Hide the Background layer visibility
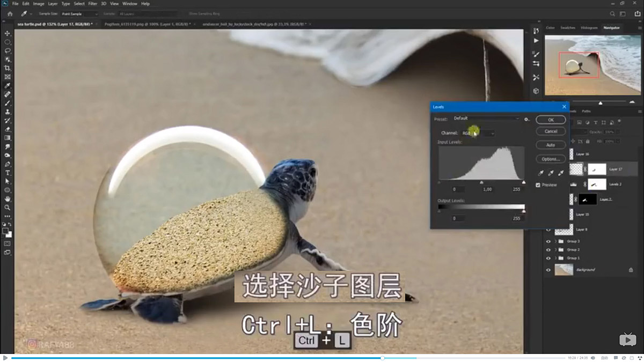 (548, 270)
